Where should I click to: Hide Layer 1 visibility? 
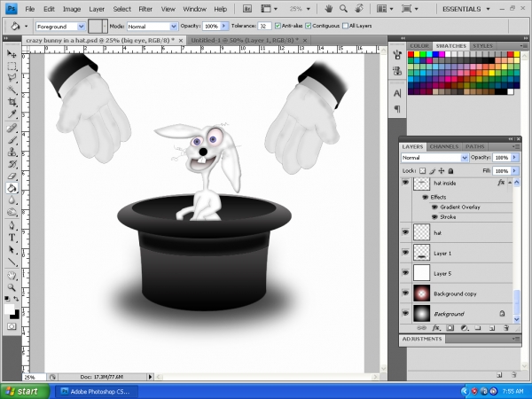pos(405,253)
